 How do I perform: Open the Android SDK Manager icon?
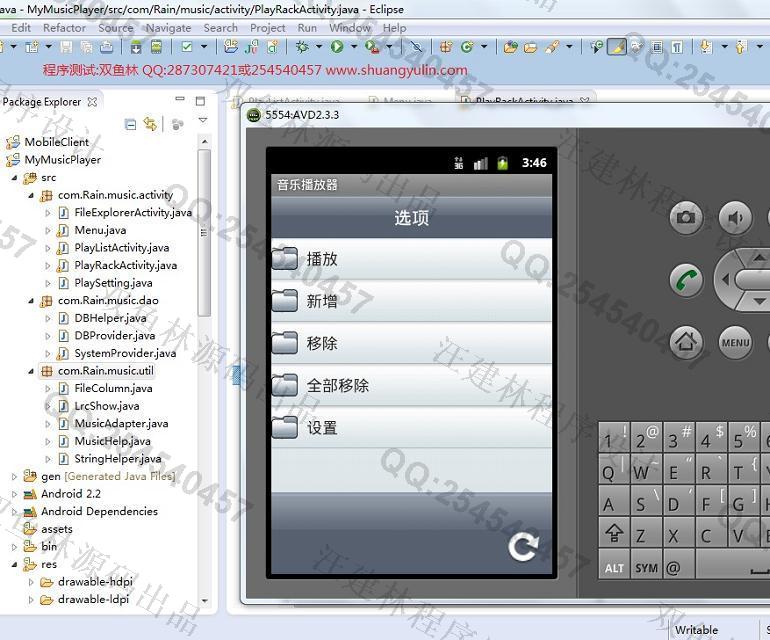click(136, 47)
